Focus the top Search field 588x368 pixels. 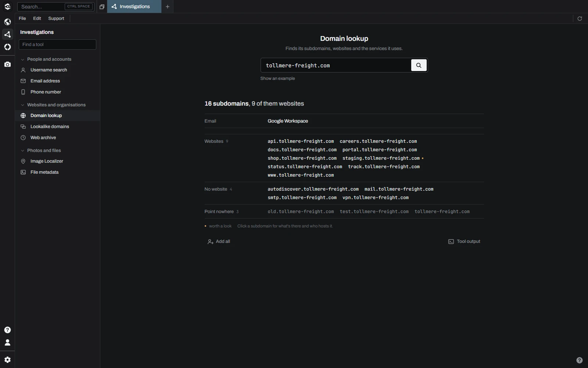(x=55, y=7)
